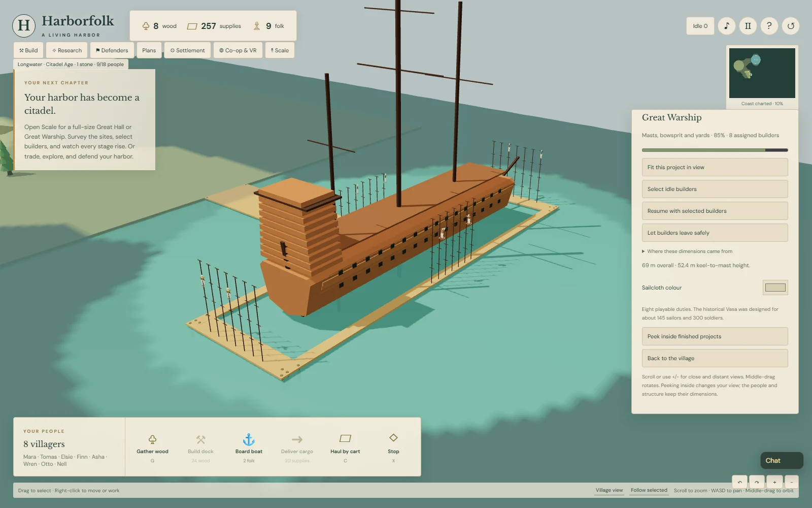Toggle Follow selected

click(649, 490)
